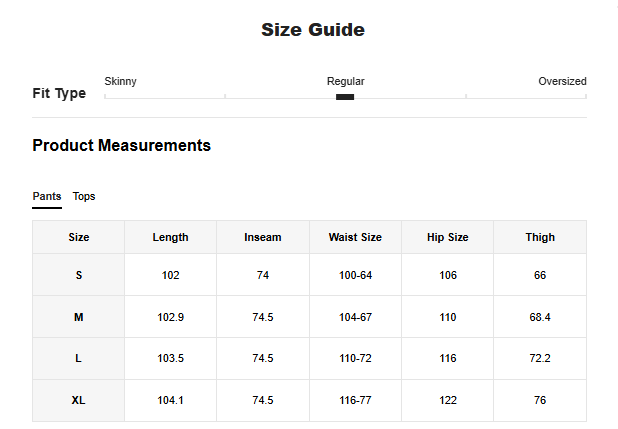Viewport: 618px width, 429px height.
Task: Select the XL size row label
Action: [x=79, y=400]
